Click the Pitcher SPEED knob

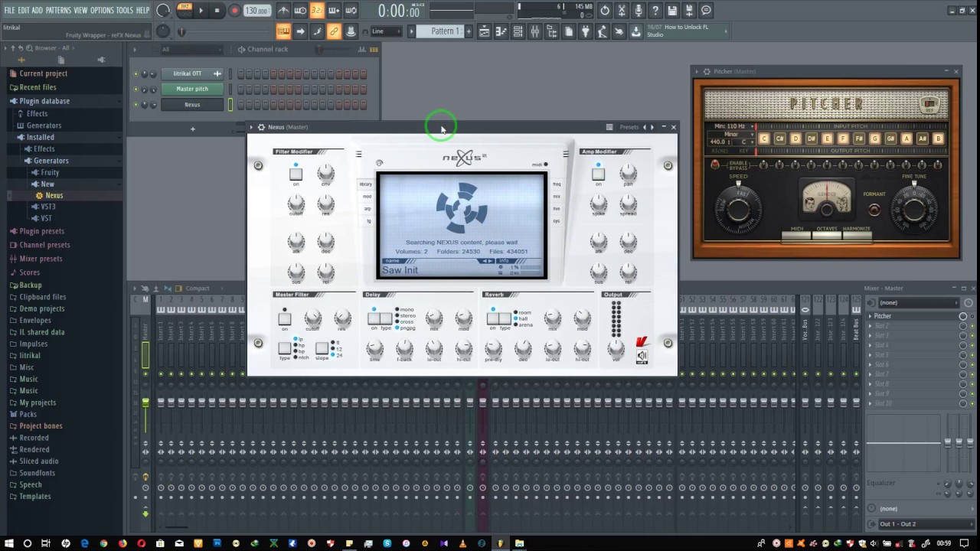[x=738, y=208]
